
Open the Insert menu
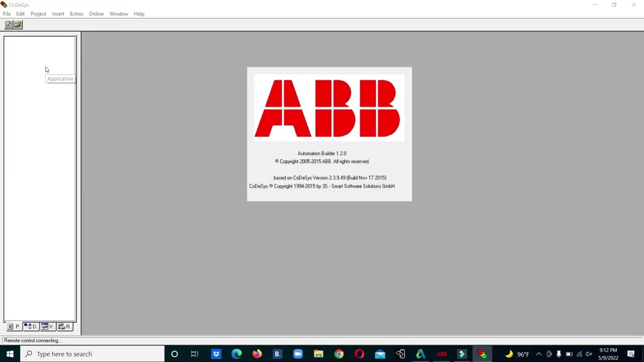58,14
